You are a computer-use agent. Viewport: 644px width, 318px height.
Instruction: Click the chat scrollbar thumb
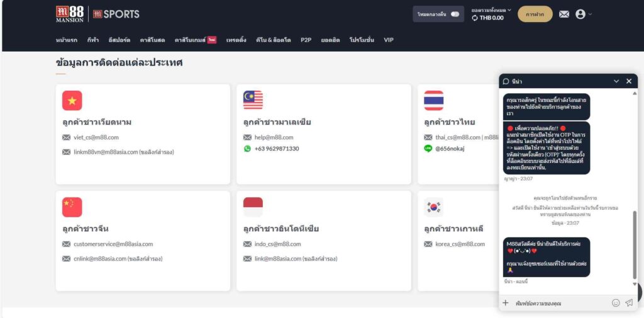[x=635, y=245]
